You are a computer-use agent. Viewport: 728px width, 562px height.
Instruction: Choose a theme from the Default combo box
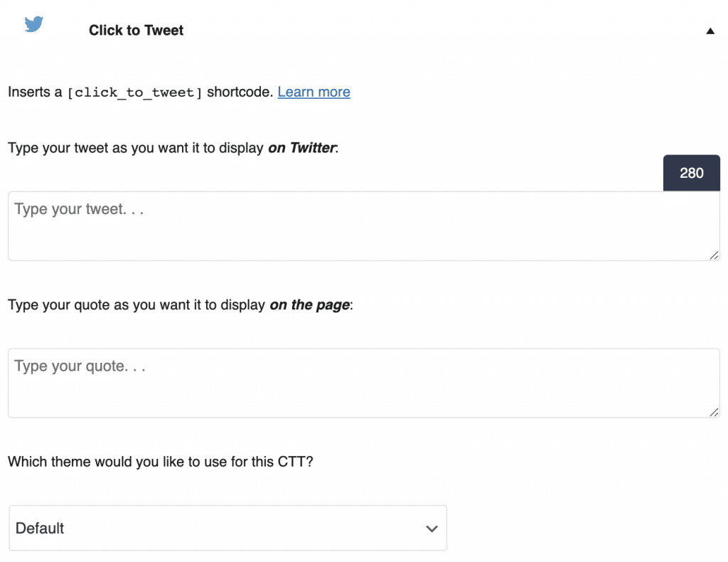pos(227,528)
